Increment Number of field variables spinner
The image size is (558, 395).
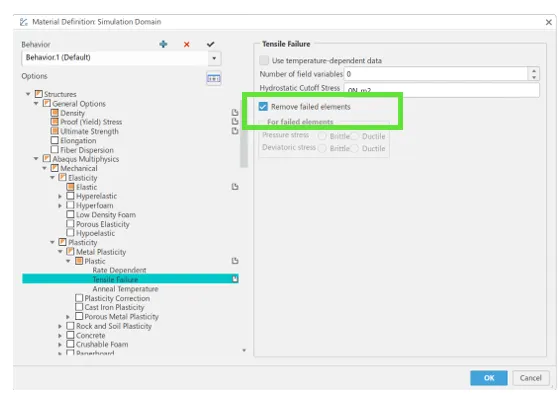[x=534, y=71]
